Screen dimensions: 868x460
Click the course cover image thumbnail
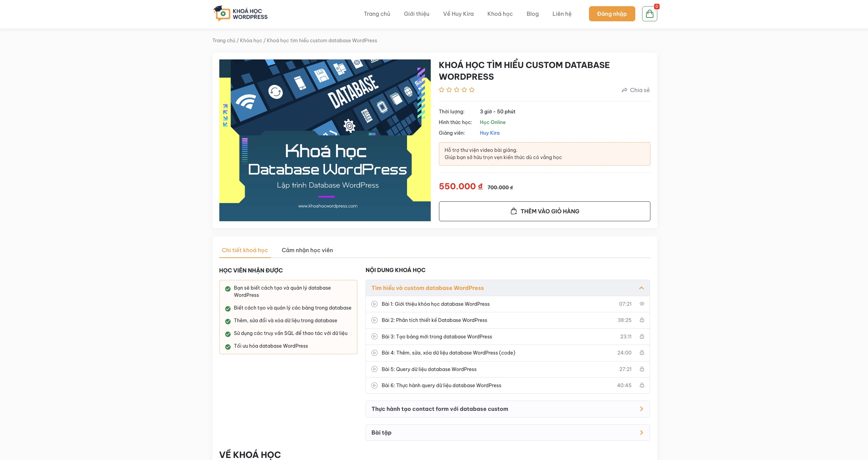click(325, 140)
